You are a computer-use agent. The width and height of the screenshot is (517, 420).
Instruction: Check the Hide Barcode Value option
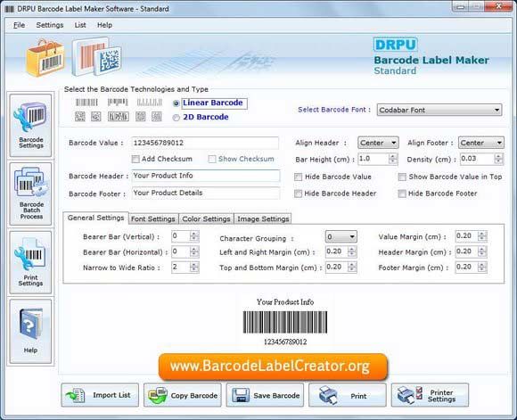click(298, 177)
